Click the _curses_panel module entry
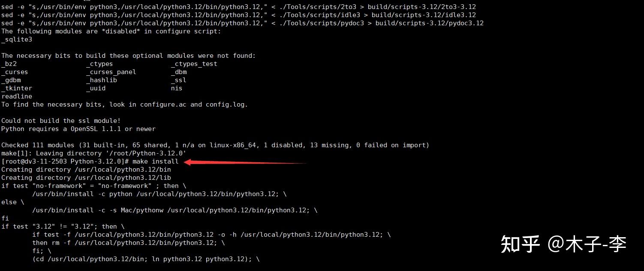The image size is (644, 271). 111,72
